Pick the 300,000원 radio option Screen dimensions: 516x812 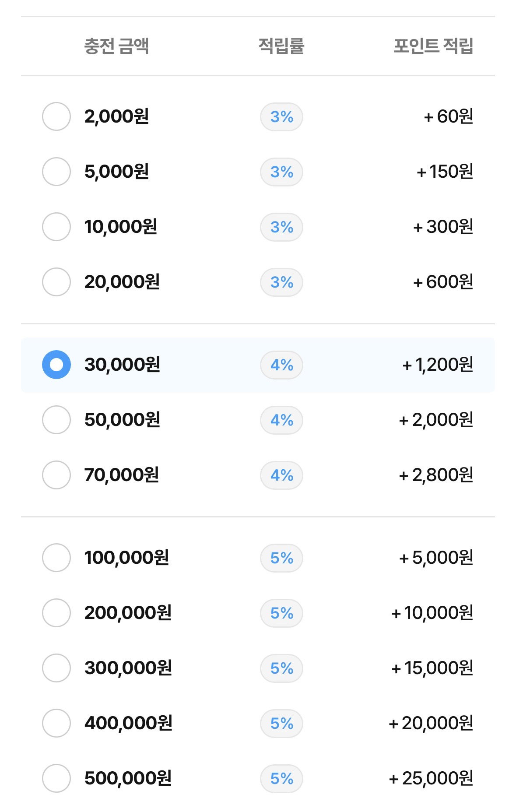click(x=56, y=668)
